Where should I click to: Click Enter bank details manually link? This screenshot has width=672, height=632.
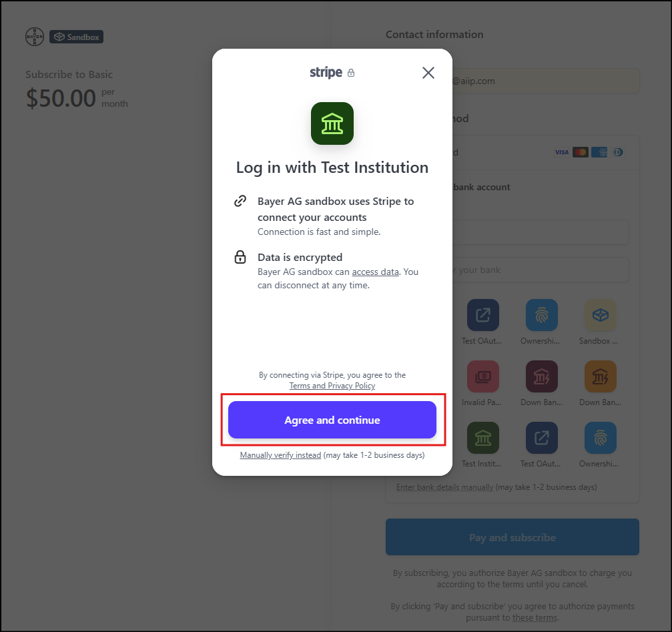[x=445, y=487]
